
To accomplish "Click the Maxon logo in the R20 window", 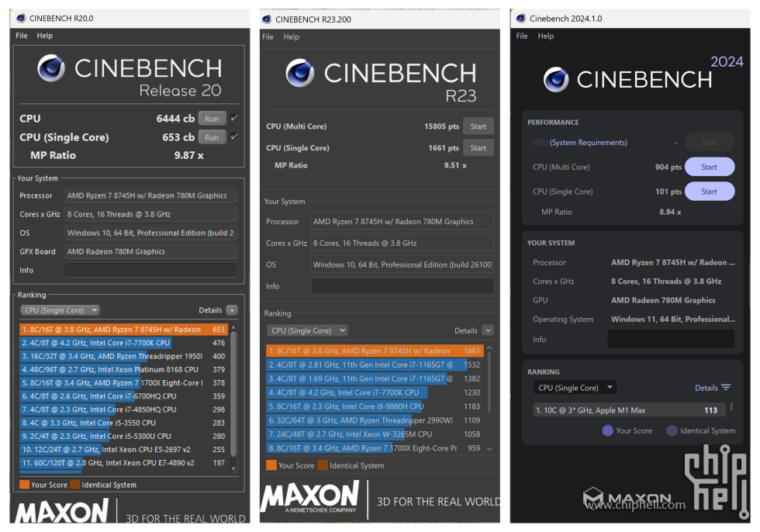I will pos(61,512).
